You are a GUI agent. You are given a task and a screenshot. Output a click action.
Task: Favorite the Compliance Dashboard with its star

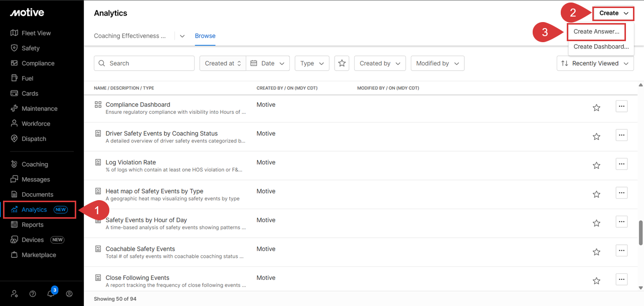(x=596, y=107)
